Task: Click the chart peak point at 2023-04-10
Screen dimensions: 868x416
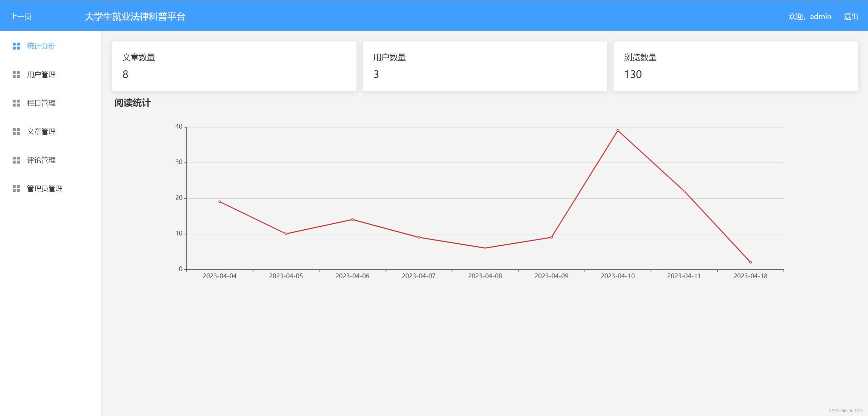Action: pos(618,131)
